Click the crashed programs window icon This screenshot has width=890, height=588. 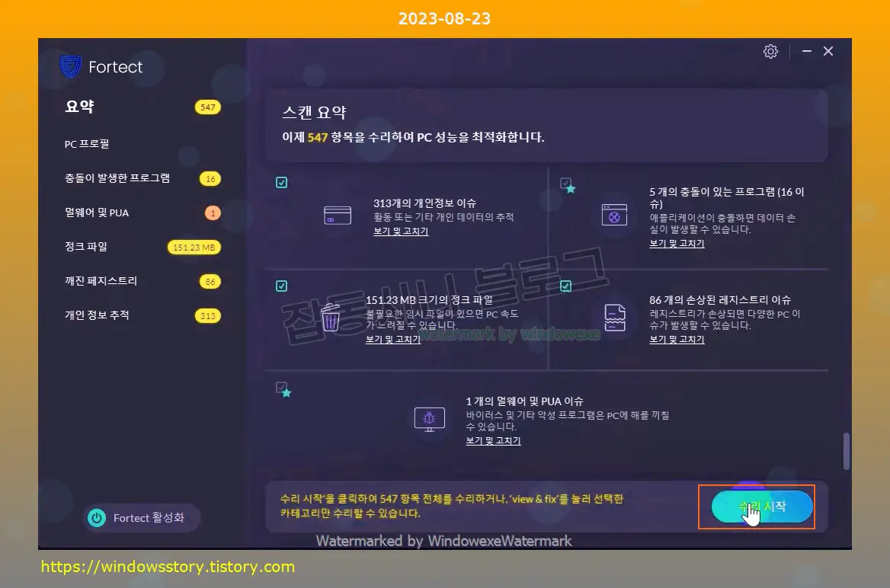pyautogui.click(x=614, y=215)
